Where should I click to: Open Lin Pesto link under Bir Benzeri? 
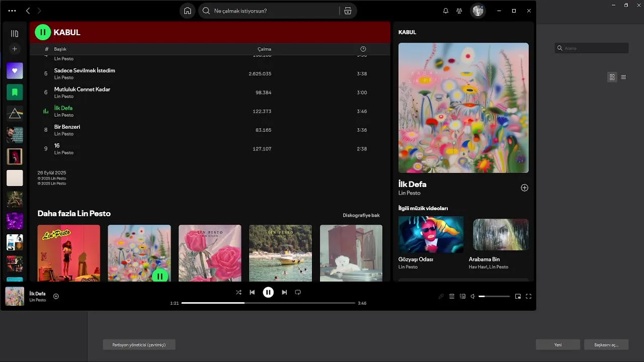(64, 134)
